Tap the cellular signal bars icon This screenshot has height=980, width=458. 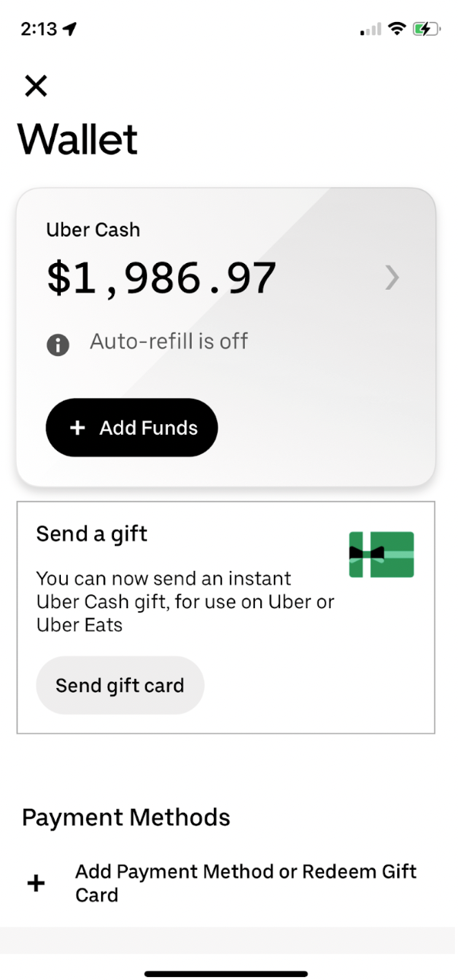[371, 29]
